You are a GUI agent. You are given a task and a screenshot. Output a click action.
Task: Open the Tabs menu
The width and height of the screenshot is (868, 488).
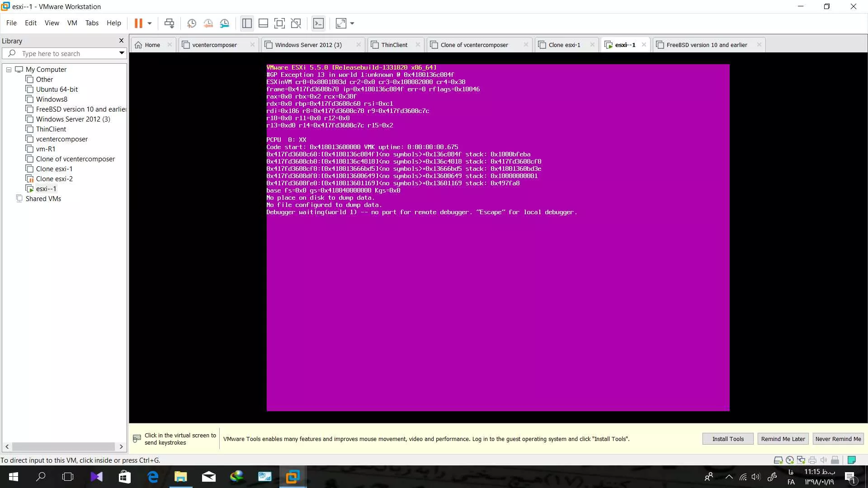click(x=92, y=23)
